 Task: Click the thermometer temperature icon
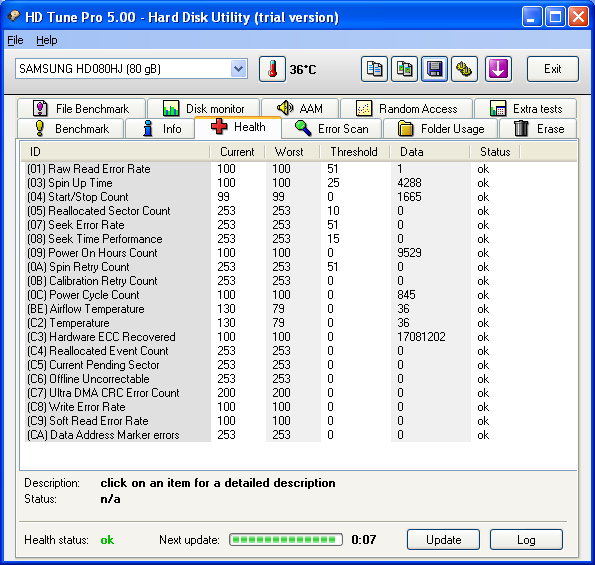tap(272, 69)
